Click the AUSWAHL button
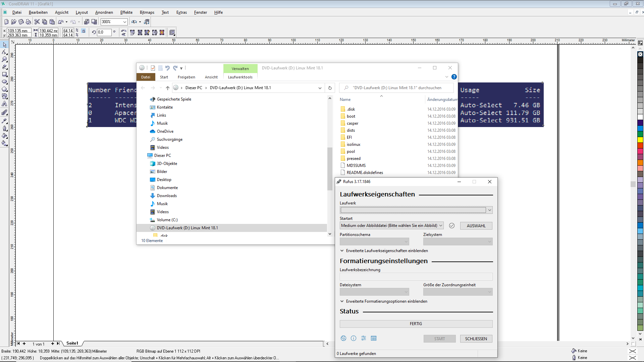This screenshot has height=362, width=644. pos(476,226)
